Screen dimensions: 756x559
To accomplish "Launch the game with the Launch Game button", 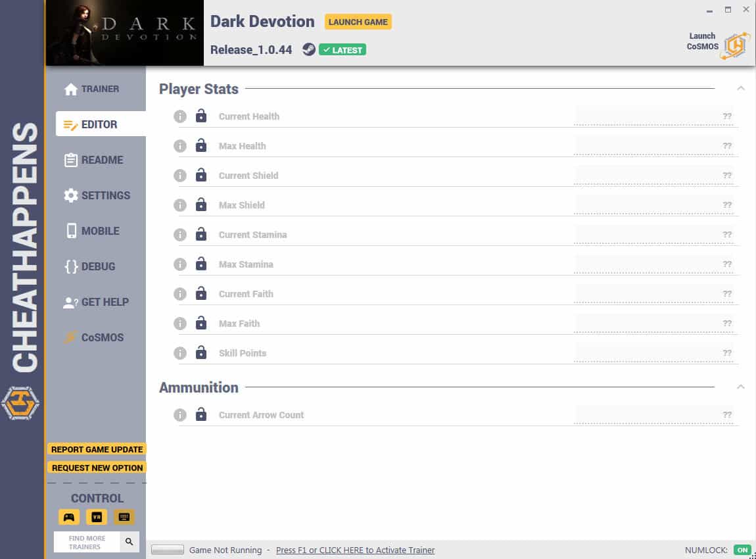I will click(x=358, y=22).
